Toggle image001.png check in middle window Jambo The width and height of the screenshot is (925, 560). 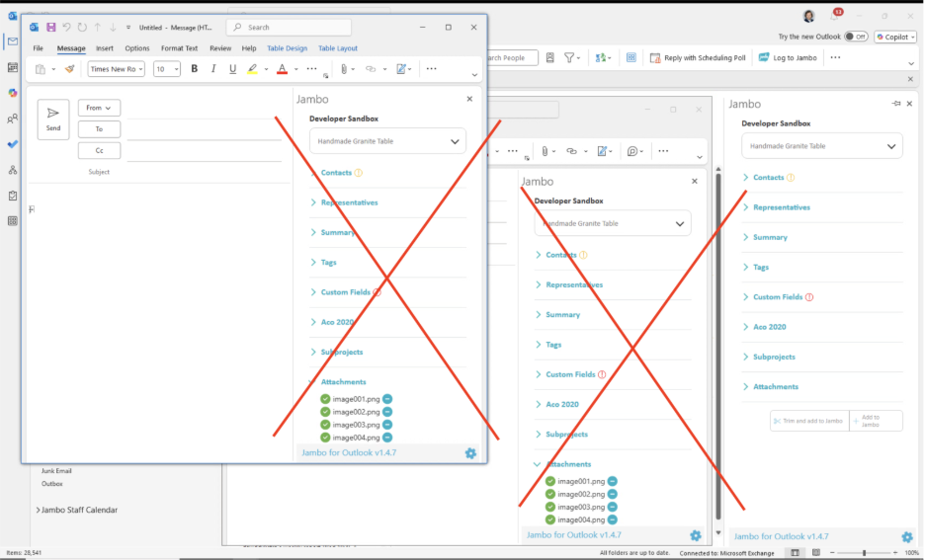[550, 481]
